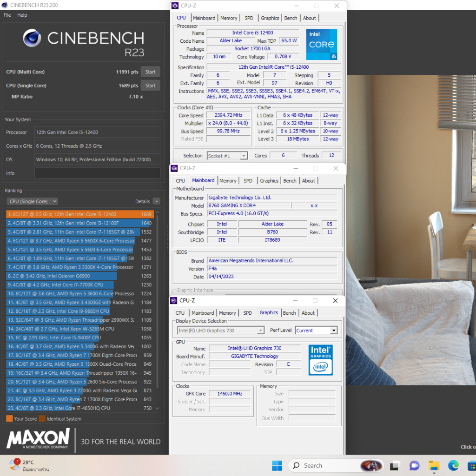Click into the Cinebench Info text field
The image size is (476, 476).
tap(97, 173)
